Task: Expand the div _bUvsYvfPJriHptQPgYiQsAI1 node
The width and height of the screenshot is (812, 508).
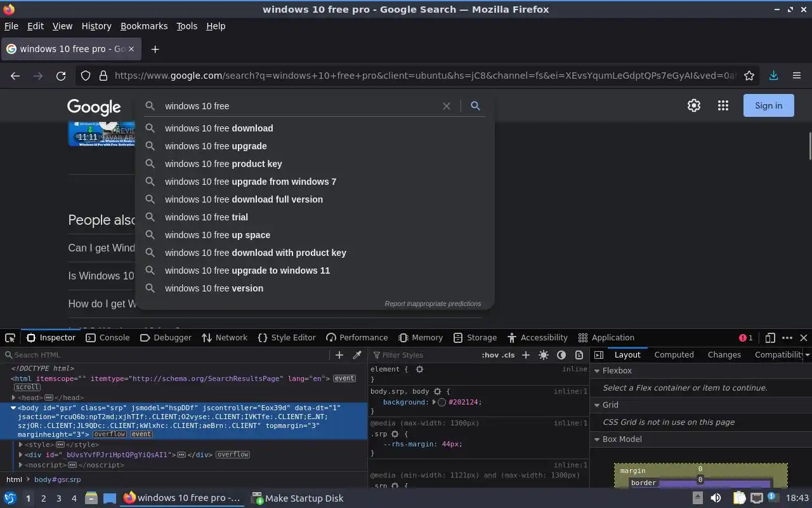Action: coord(21,455)
